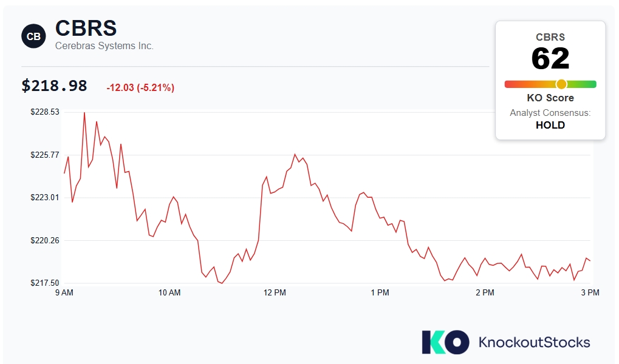
Task: Click the KO Score label
Action: [550, 98]
